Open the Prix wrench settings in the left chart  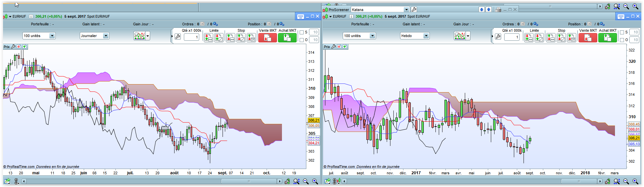(x=13, y=47)
